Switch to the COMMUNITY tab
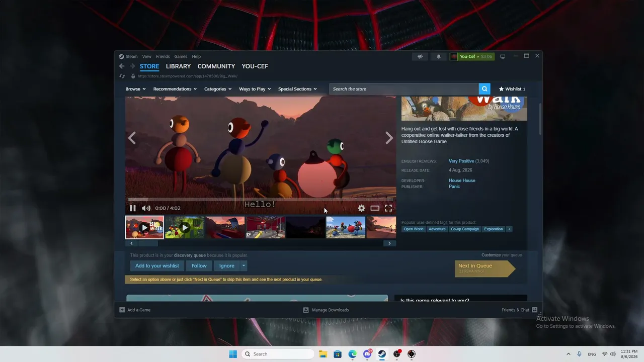 216,66
